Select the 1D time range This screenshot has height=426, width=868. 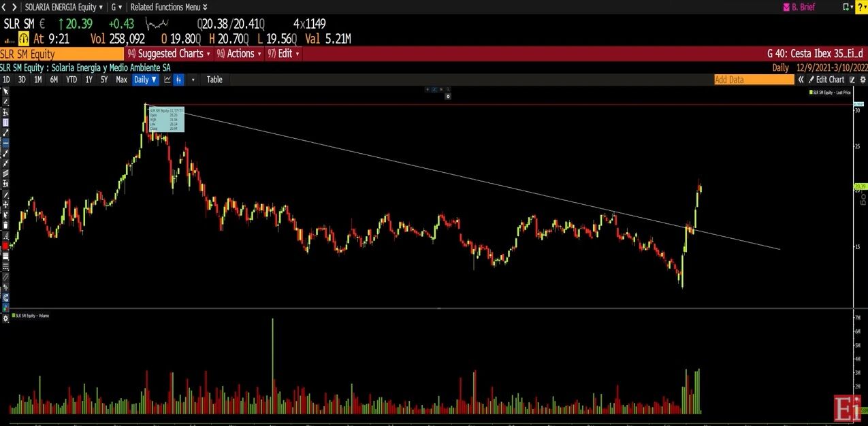(6, 80)
